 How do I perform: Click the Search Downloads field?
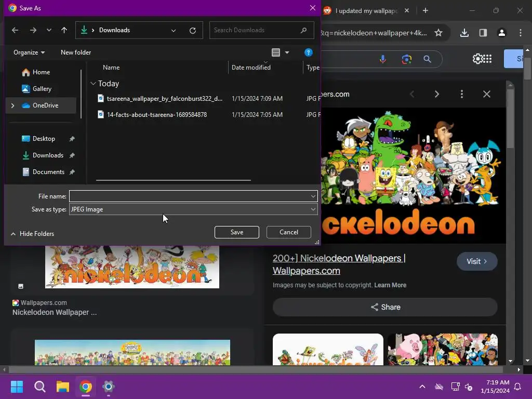tap(262, 30)
